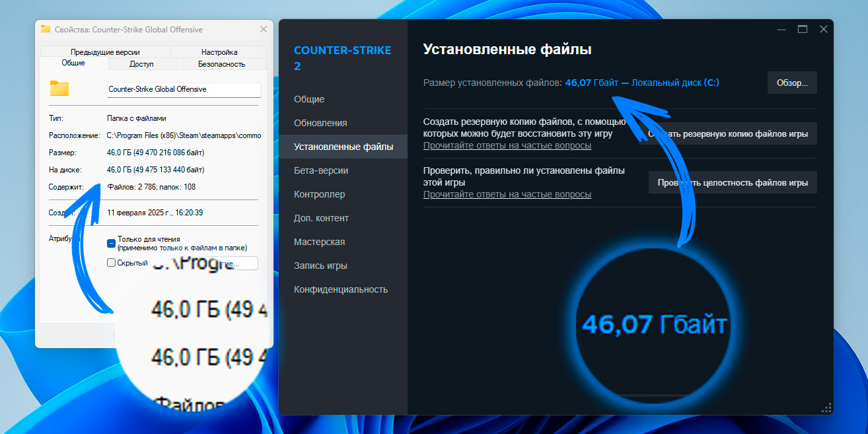
Task: Switch to the Доступ tab
Action: pos(141,64)
